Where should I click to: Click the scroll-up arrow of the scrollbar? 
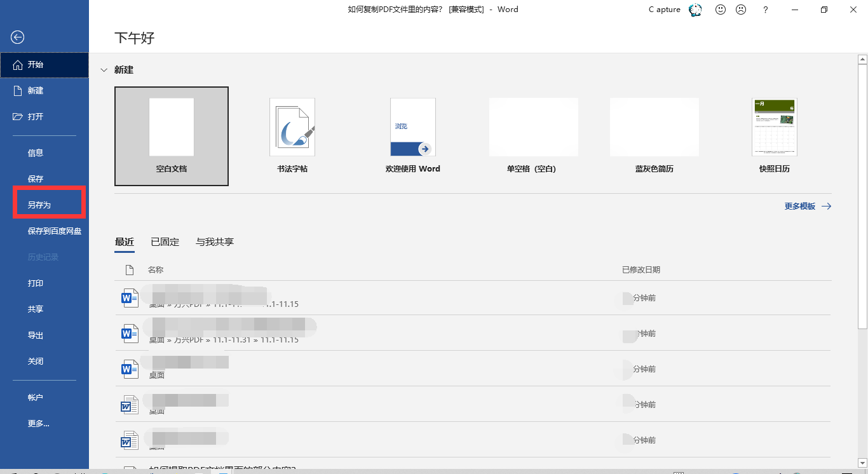click(862, 59)
